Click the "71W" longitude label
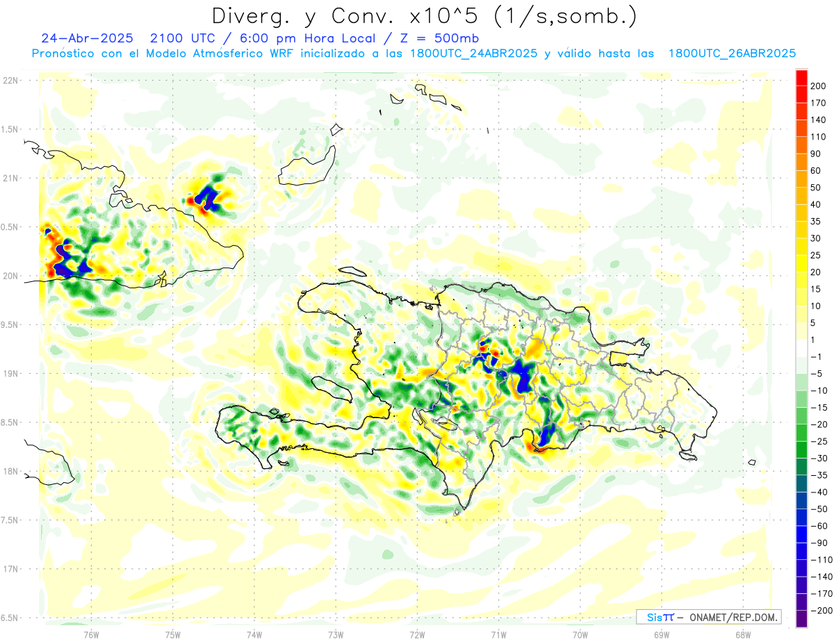 [x=498, y=635]
